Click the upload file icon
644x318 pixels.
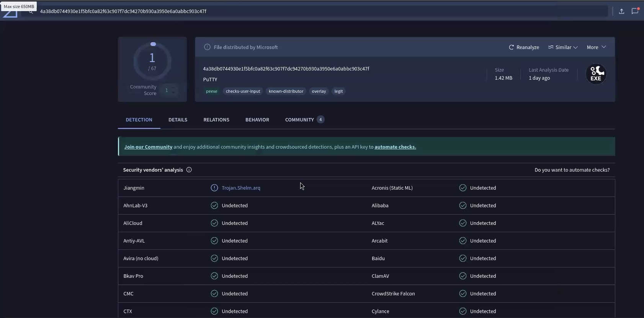click(x=621, y=11)
